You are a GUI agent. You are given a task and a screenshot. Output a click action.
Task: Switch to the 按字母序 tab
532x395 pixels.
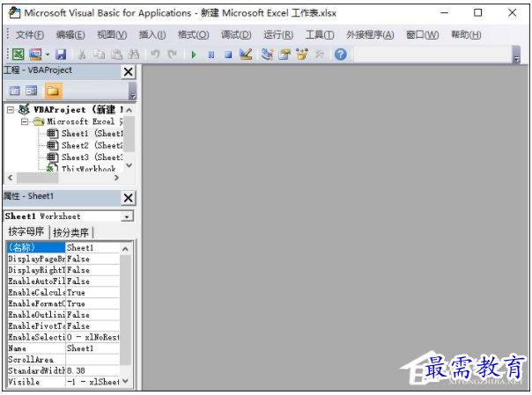(26, 231)
